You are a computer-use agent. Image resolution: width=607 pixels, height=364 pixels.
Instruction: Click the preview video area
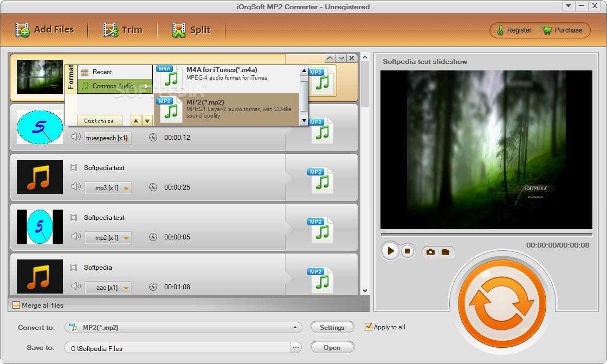click(487, 149)
